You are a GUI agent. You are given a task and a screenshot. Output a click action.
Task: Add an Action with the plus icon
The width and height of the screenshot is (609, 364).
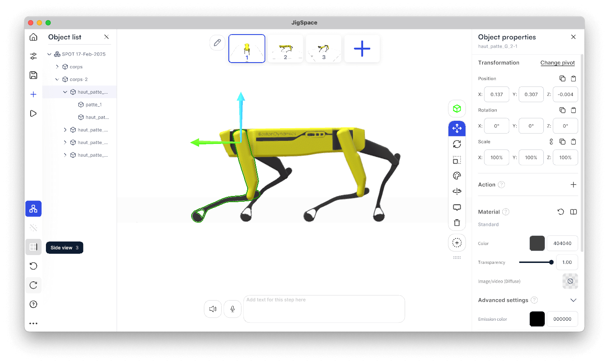[x=574, y=185]
